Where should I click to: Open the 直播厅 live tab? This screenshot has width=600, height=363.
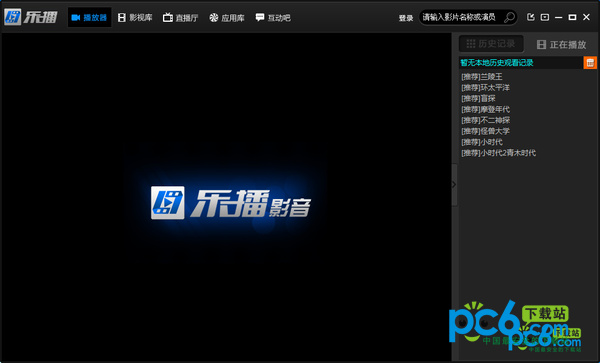[180, 18]
